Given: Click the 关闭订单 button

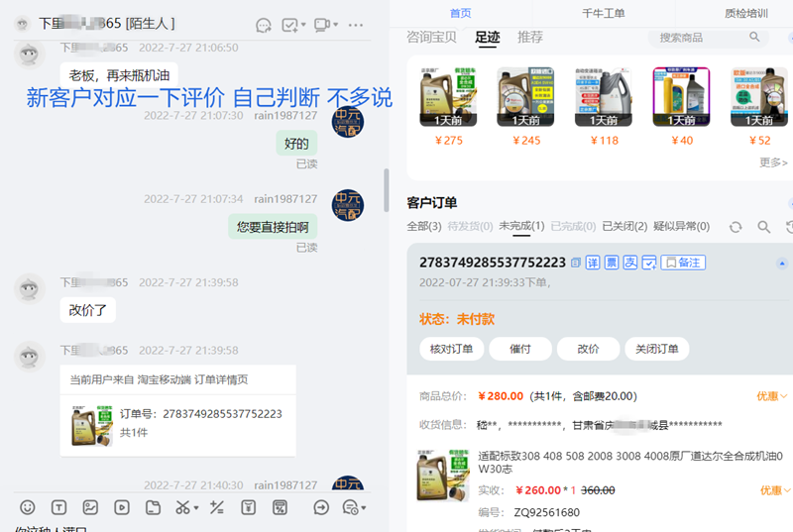Looking at the screenshot, I should 656,349.
